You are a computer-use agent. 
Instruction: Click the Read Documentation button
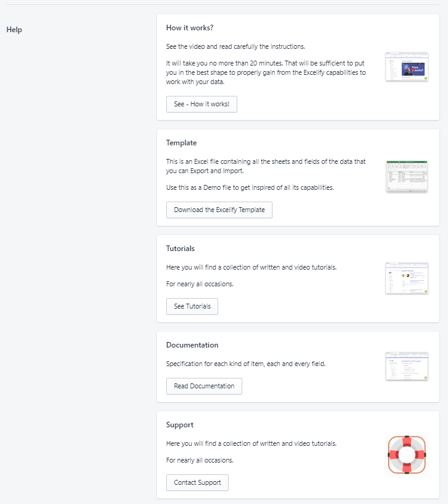point(204,386)
